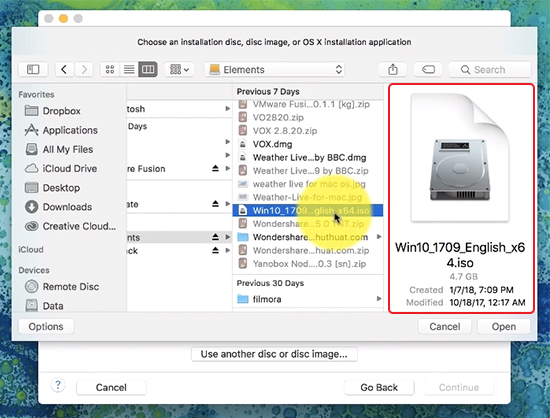Select All My Files in sidebar

point(59,149)
